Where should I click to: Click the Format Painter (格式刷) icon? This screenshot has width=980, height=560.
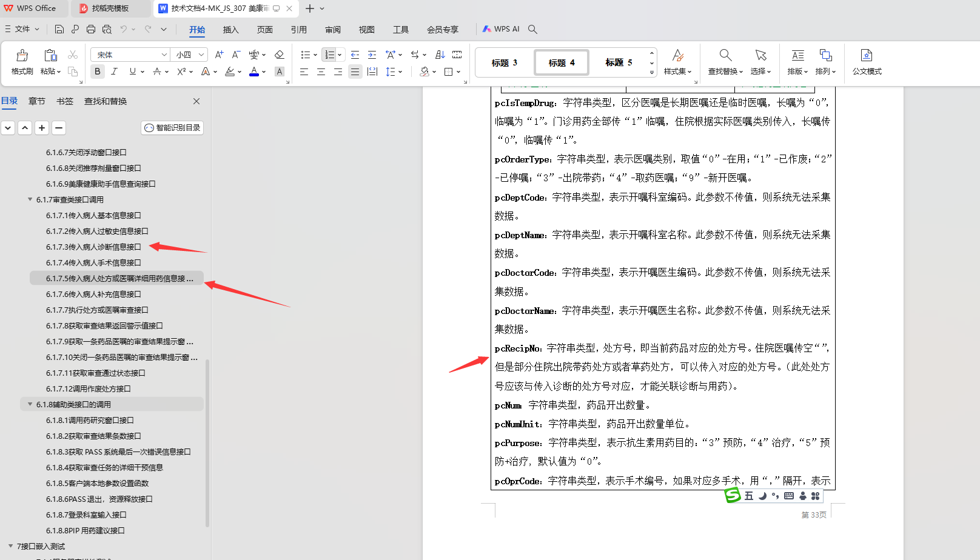click(x=22, y=56)
